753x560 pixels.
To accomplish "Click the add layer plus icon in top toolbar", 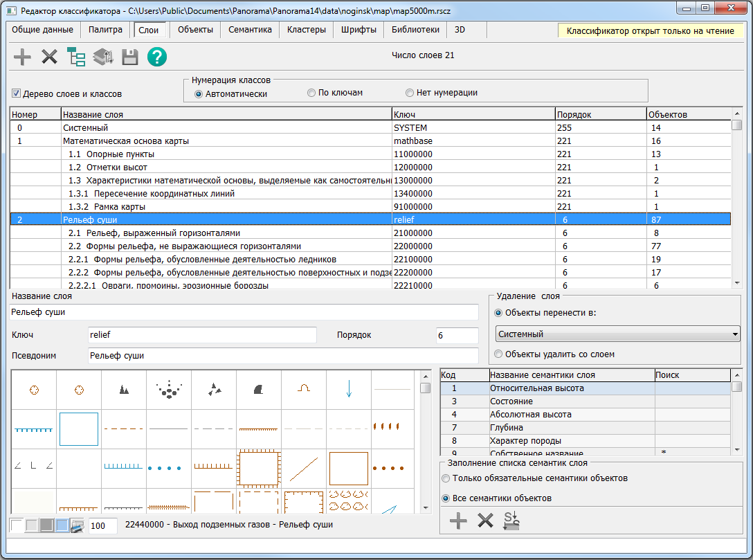I will [23, 57].
